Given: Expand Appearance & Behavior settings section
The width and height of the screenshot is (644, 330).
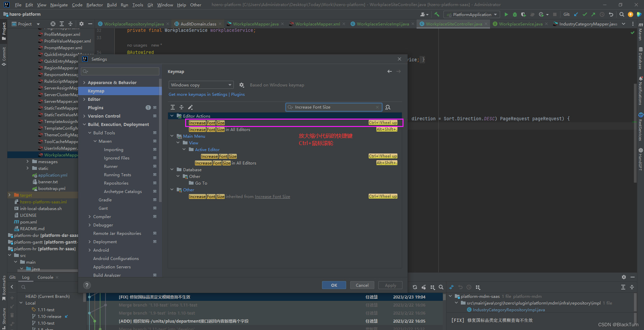Looking at the screenshot, I should pyautogui.click(x=84, y=83).
